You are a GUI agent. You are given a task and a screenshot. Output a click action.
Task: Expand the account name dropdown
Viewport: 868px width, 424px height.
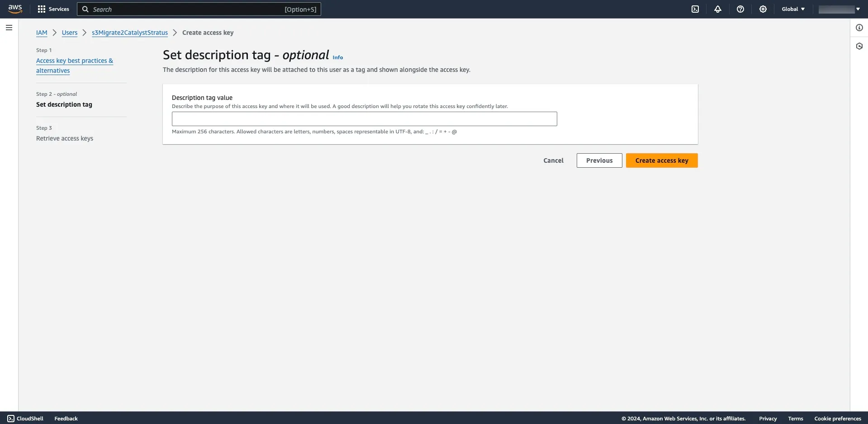click(x=840, y=9)
